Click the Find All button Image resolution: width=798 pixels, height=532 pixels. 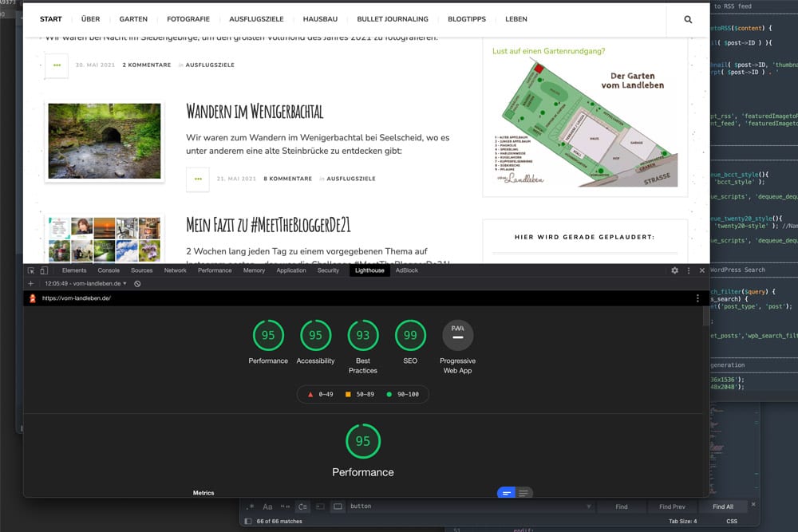click(x=723, y=506)
